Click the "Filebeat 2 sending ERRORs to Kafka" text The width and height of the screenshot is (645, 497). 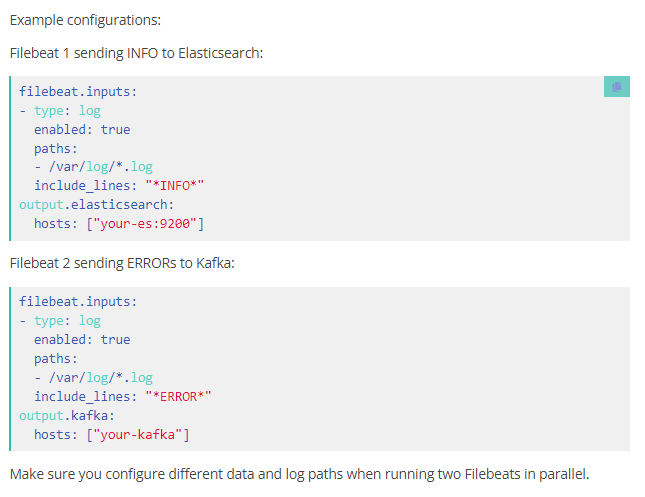coord(122,263)
